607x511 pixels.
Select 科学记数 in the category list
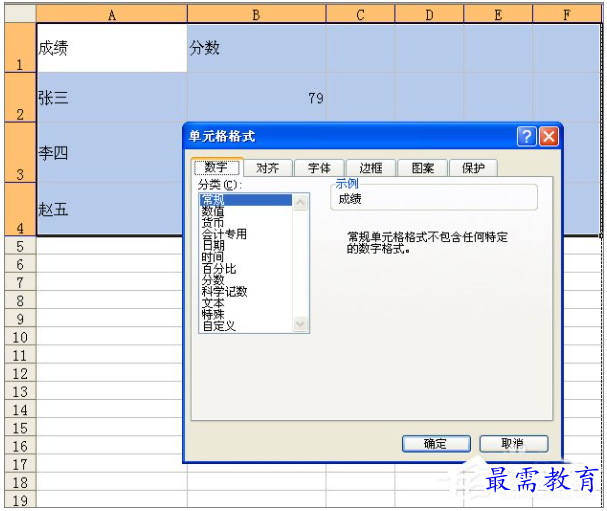click(246, 291)
